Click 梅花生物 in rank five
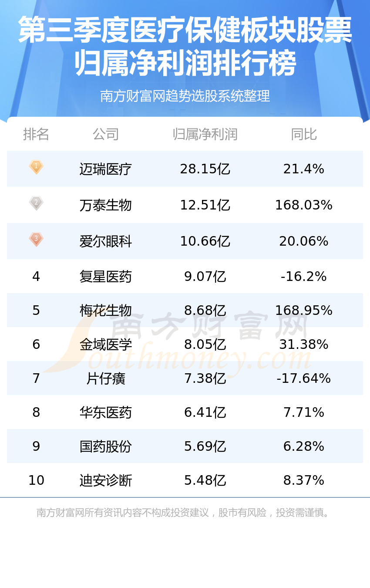This screenshot has width=370, height=588. pos(106,311)
